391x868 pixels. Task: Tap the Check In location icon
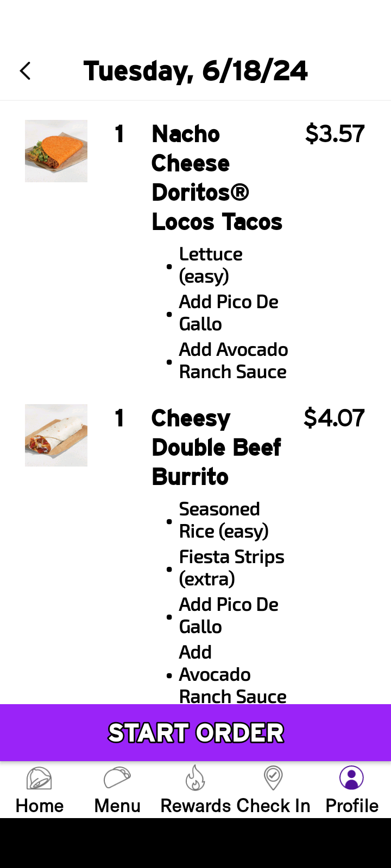(x=273, y=778)
